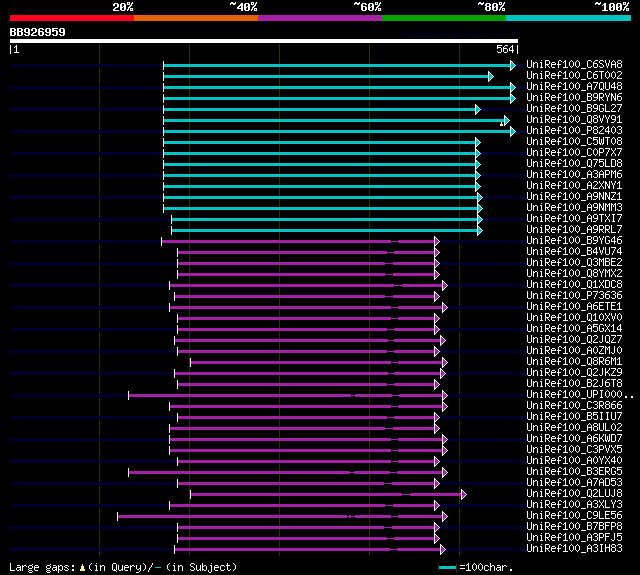Select the UniRef100_A9NNZ1 label
Screen dimensions: 640x575
click(574, 197)
